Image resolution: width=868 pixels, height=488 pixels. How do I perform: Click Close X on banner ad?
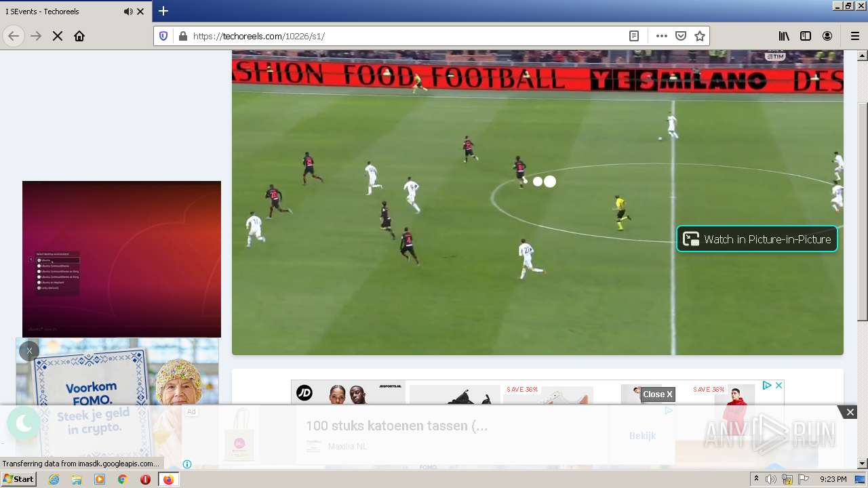pyautogui.click(x=658, y=394)
